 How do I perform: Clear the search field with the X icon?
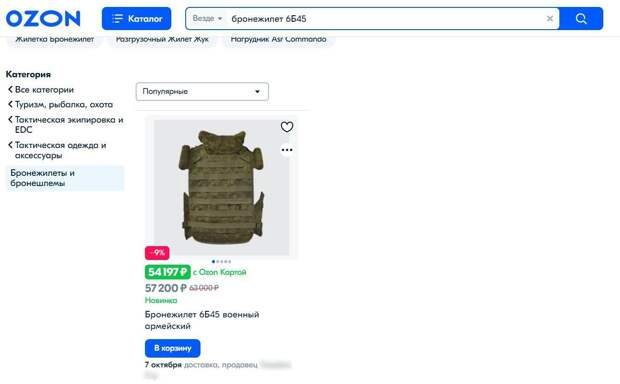550,18
